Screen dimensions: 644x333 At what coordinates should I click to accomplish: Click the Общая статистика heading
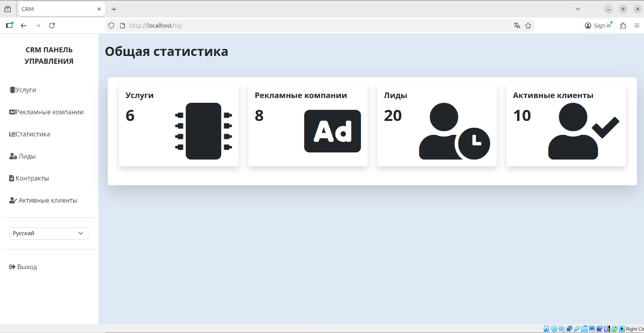166,51
